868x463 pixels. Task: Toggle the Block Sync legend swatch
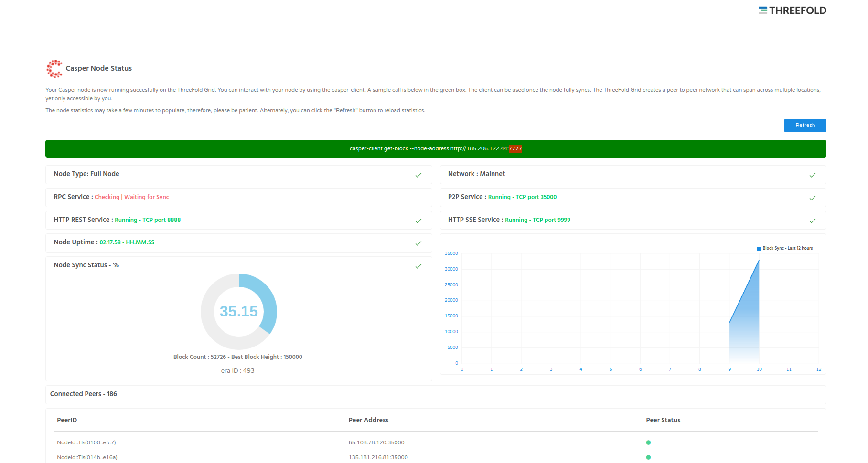point(759,249)
